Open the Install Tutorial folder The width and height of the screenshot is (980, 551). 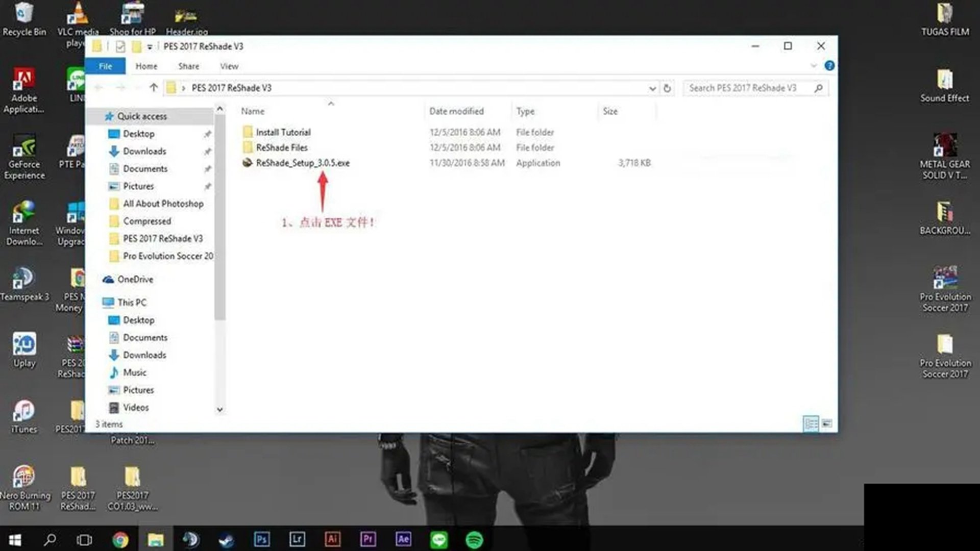[x=283, y=132]
